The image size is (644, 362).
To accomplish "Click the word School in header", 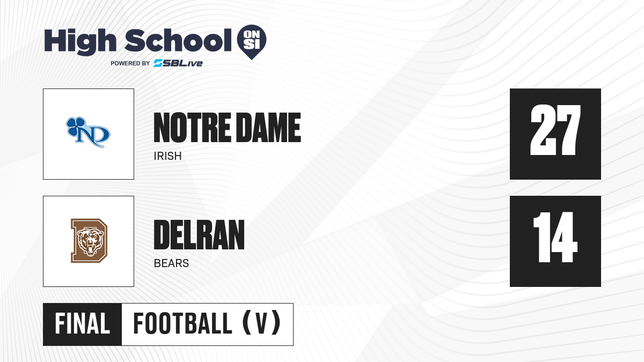I will [175, 41].
